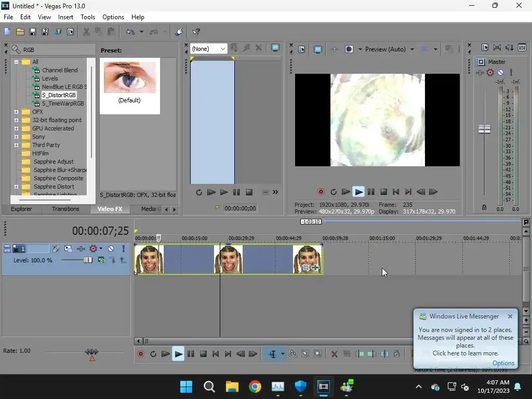
Task: Open the (None) trimmer dropdown
Action: pyautogui.click(x=209, y=49)
